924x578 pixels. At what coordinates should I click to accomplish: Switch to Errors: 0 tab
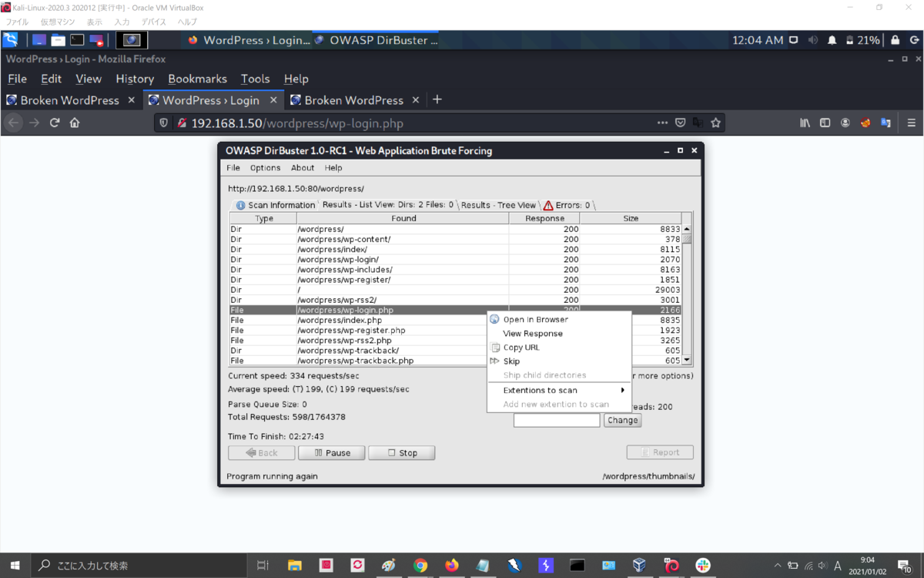(x=567, y=205)
